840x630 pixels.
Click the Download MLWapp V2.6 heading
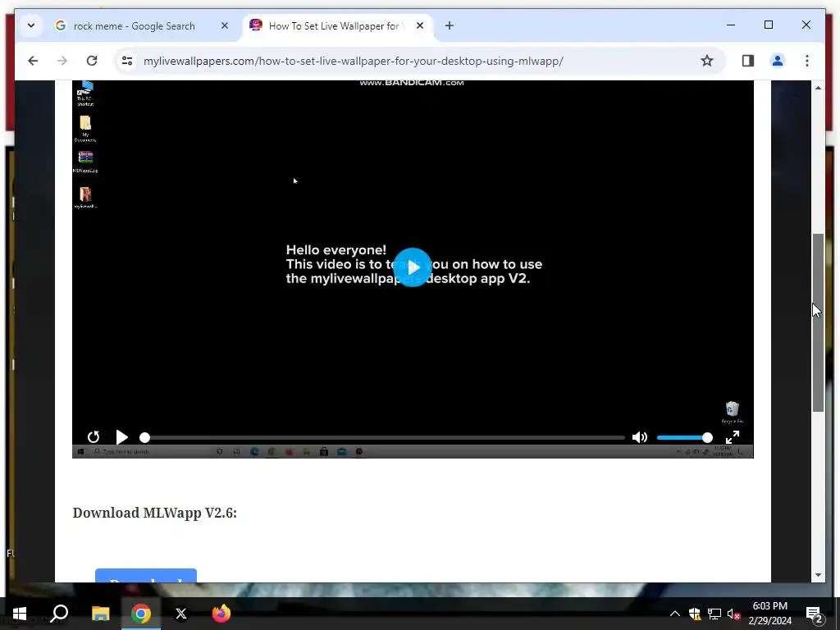[x=155, y=513]
